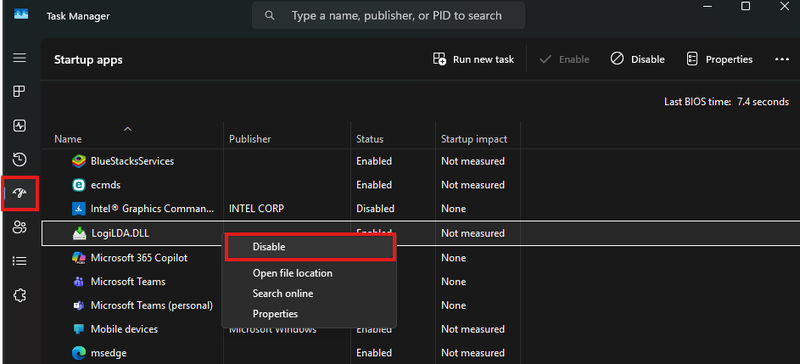
Task: Sort by the Name column header
Action: click(68, 139)
